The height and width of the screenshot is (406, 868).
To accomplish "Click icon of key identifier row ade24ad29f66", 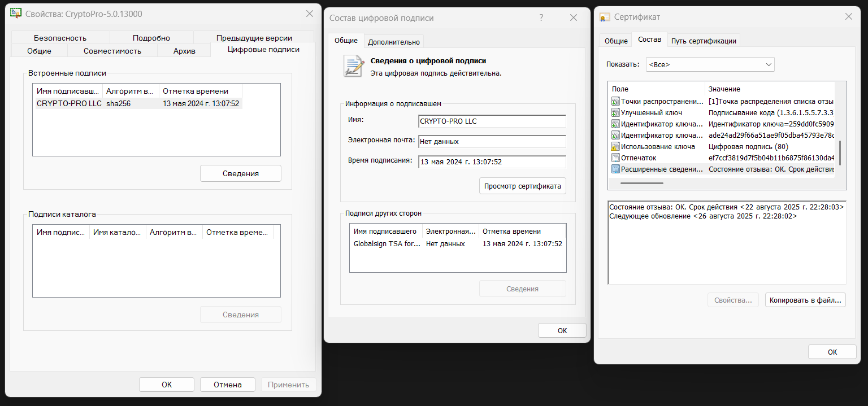I will (x=615, y=136).
